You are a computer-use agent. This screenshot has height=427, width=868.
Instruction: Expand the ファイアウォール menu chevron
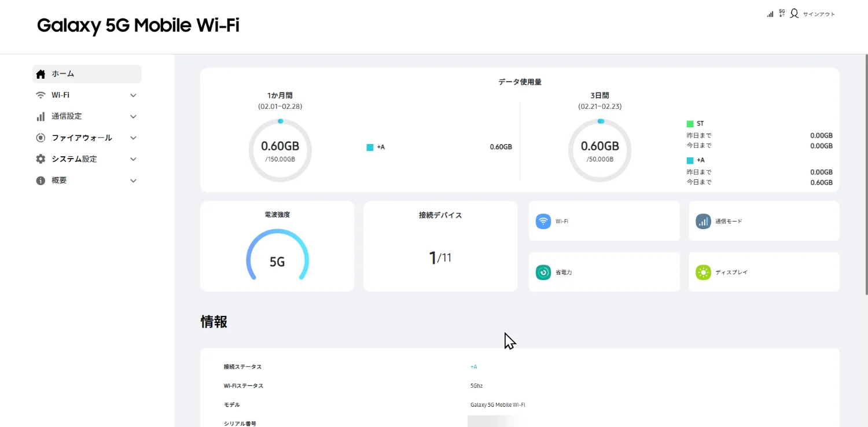[133, 138]
